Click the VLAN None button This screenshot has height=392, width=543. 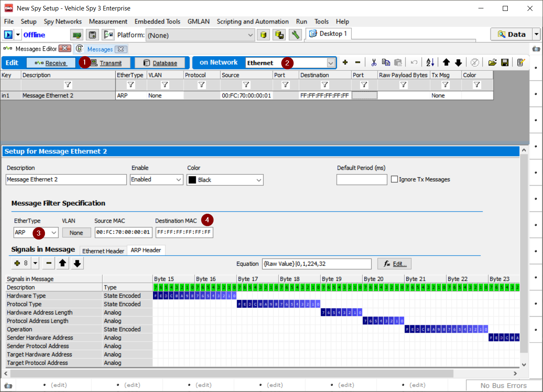point(76,233)
